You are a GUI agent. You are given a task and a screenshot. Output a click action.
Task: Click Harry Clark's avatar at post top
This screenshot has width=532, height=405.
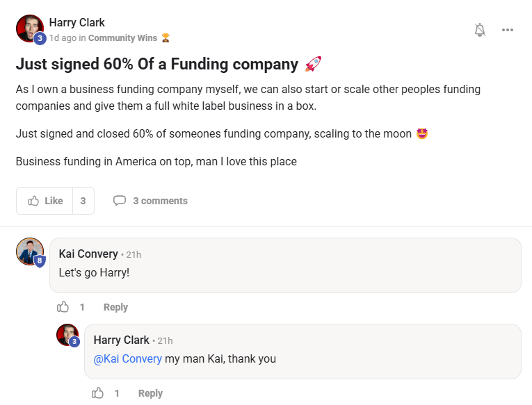tap(29, 28)
